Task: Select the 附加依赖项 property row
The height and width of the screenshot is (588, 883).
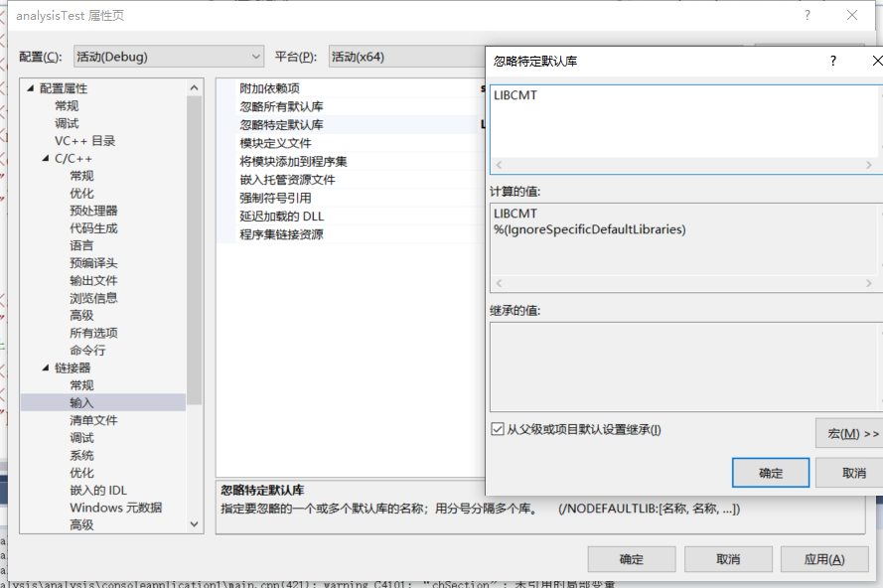Action: (x=270, y=86)
